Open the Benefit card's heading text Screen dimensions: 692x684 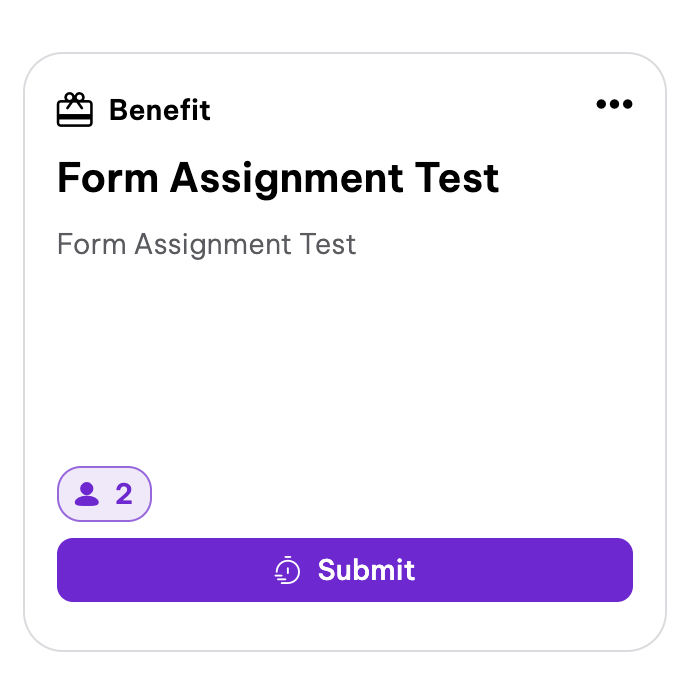click(x=278, y=179)
